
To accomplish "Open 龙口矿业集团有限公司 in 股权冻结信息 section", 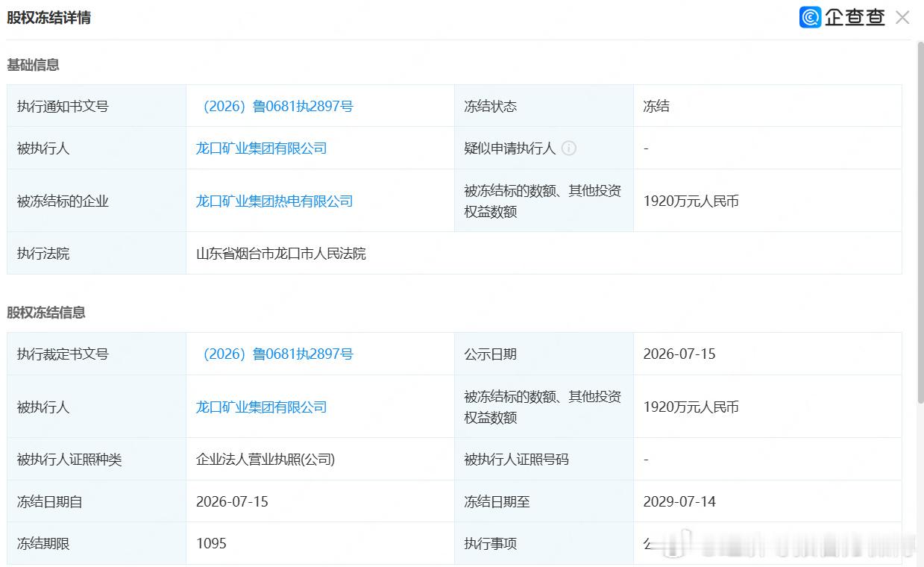I will click(262, 407).
